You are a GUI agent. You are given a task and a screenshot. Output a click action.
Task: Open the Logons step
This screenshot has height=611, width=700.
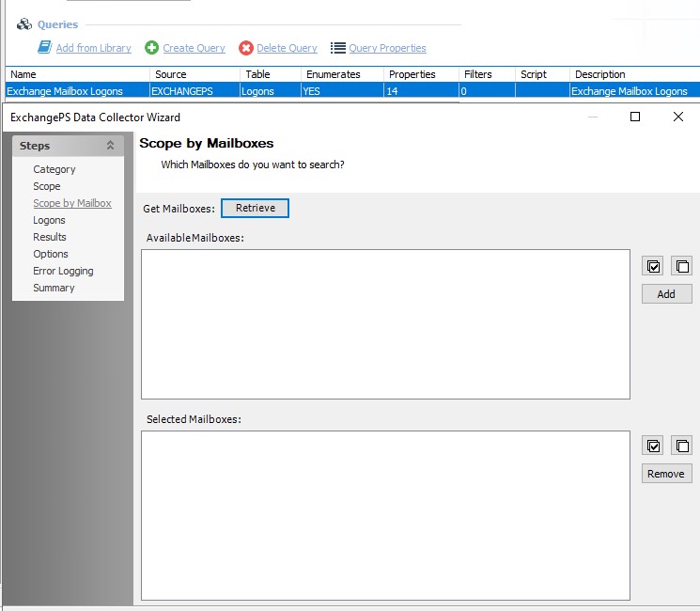pos(49,220)
